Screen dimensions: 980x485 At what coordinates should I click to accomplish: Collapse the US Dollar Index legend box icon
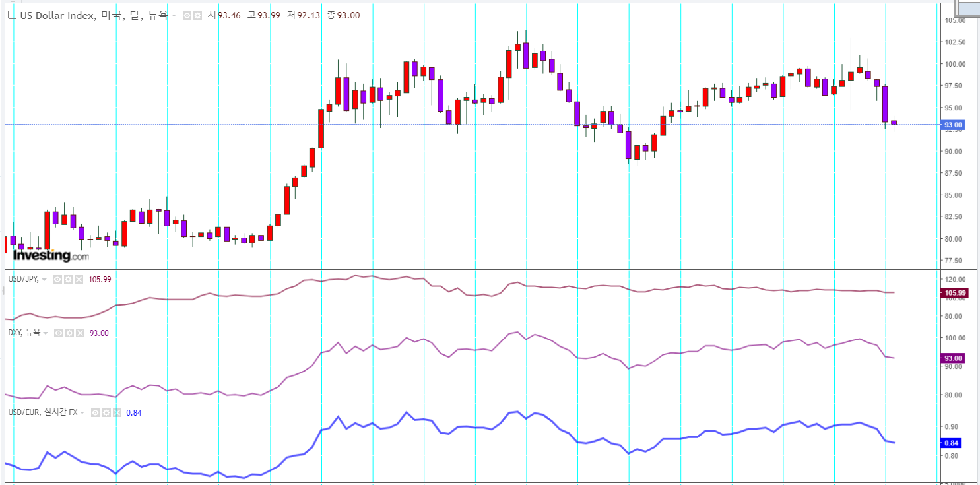click(x=12, y=15)
